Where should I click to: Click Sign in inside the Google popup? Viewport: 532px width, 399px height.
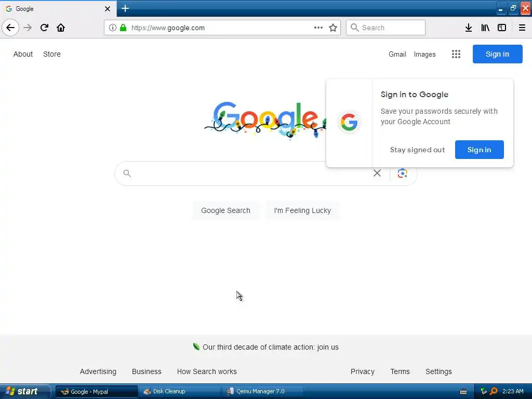(x=479, y=150)
